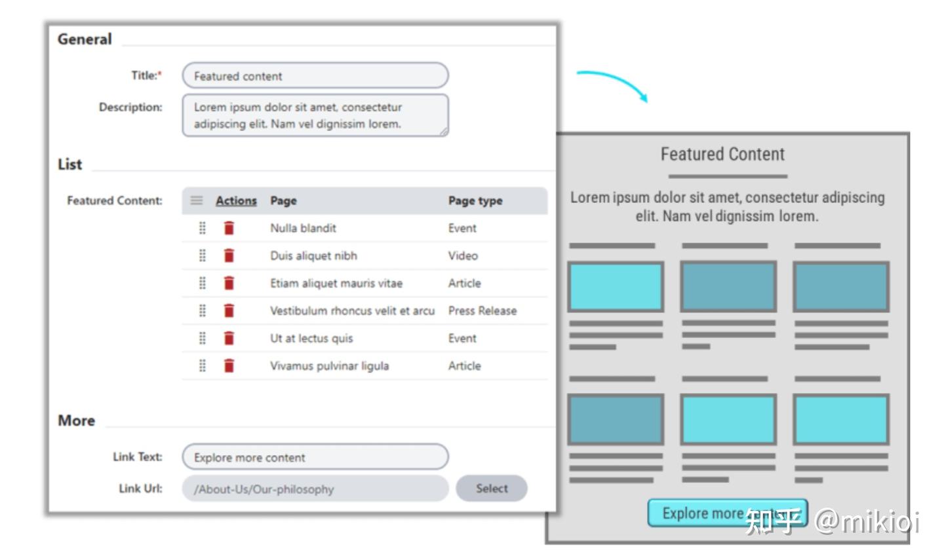Click the Page type column header

click(475, 200)
